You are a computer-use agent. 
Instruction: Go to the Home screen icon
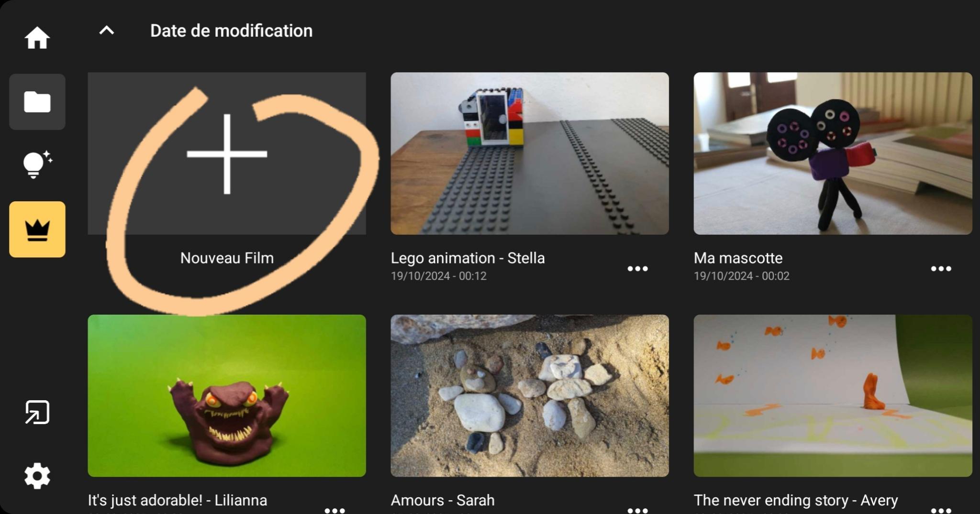(37, 38)
